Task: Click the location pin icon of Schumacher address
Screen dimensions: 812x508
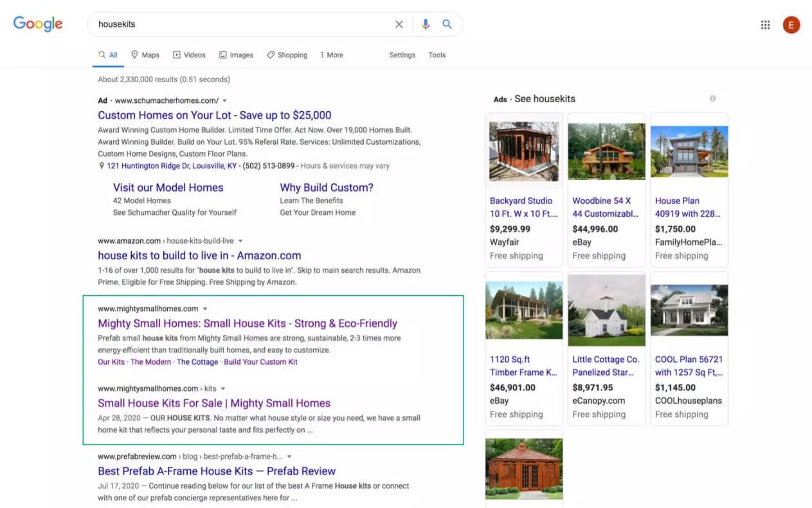Action: 102,166
